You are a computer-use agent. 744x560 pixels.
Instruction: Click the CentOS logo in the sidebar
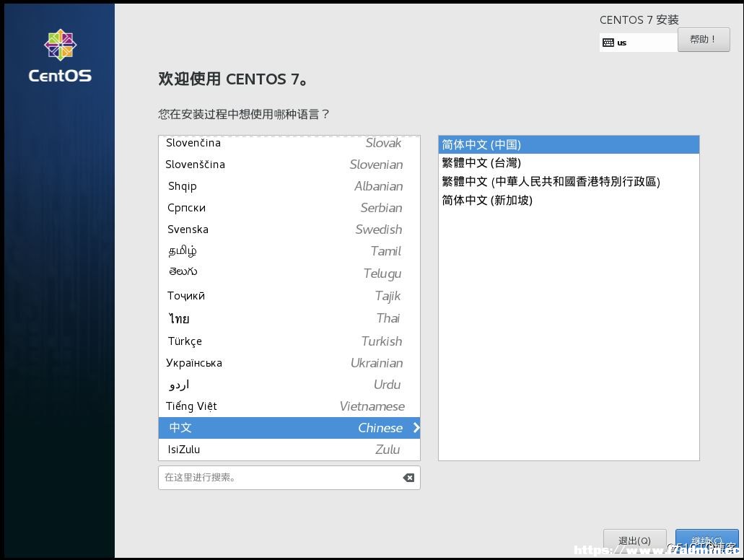[60, 56]
